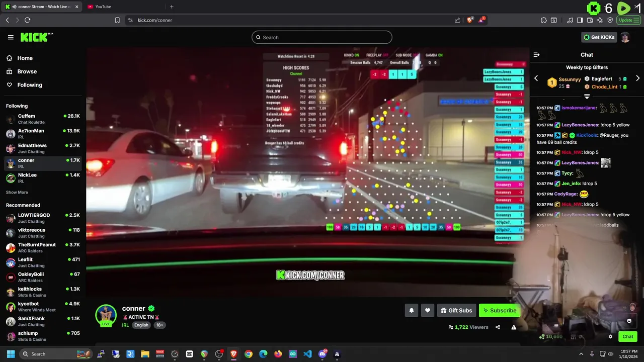Open the music note playlist icon
644x362 pixels.
pos(570,20)
